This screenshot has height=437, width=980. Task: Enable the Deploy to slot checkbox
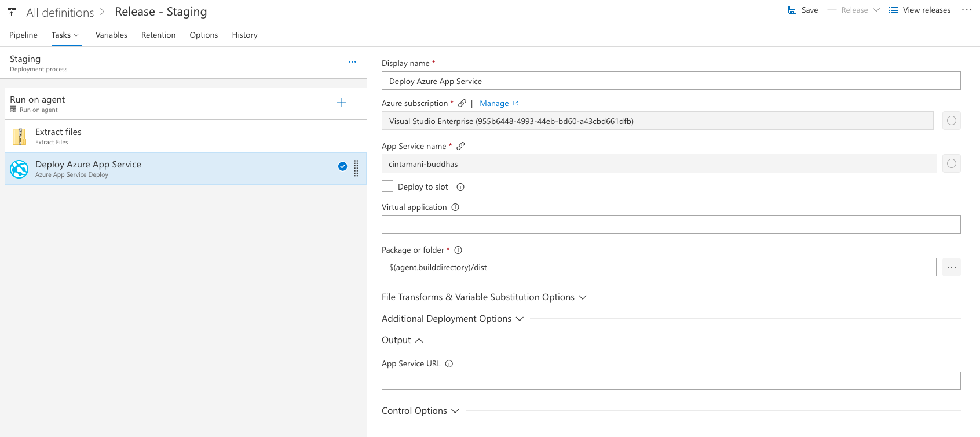coord(387,186)
